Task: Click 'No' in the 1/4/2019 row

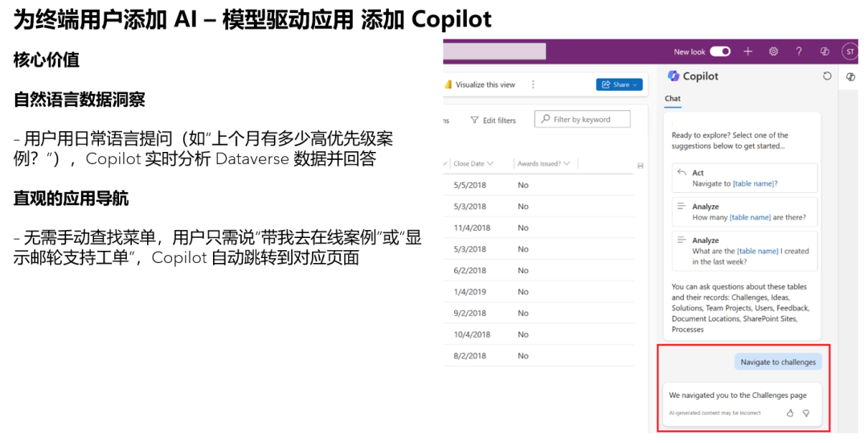Action: 523,292
